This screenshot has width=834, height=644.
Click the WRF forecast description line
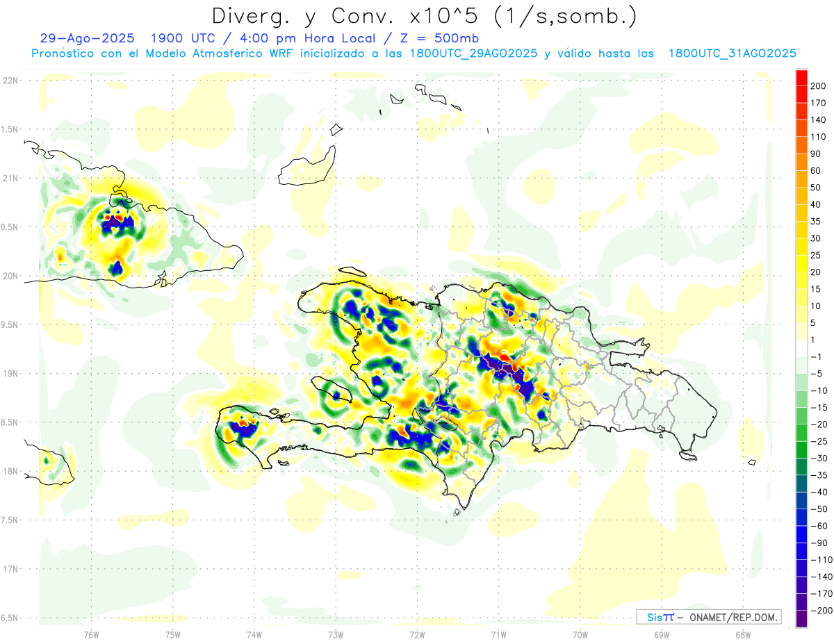click(x=414, y=53)
